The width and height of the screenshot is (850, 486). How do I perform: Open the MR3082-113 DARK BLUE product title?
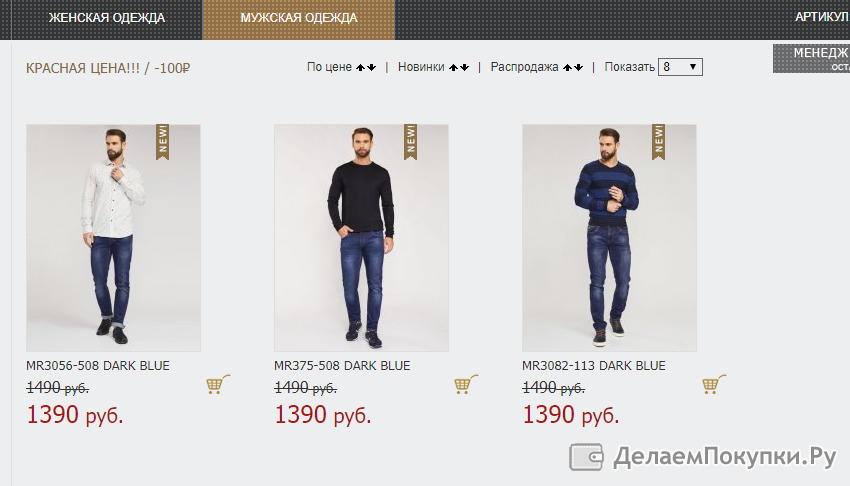[594, 366]
